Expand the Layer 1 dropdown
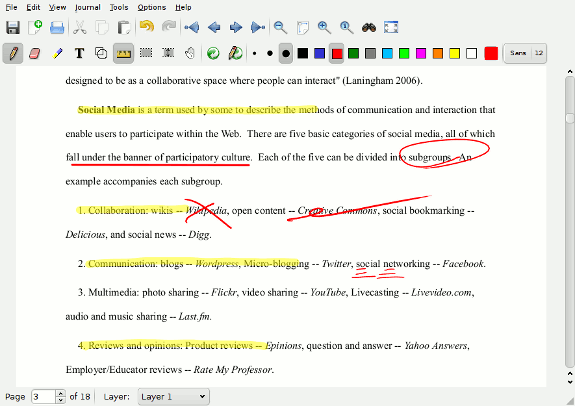This screenshot has width=575, height=406. [x=173, y=397]
